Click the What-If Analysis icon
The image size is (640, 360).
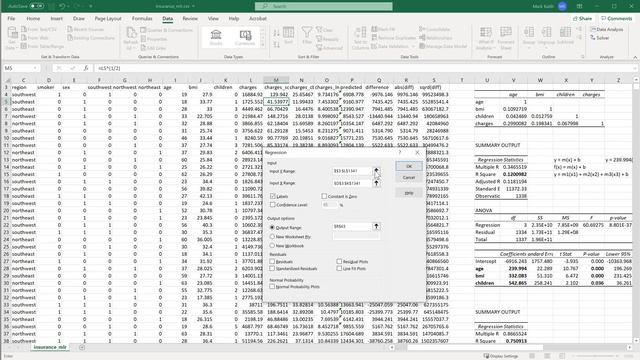(485, 33)
